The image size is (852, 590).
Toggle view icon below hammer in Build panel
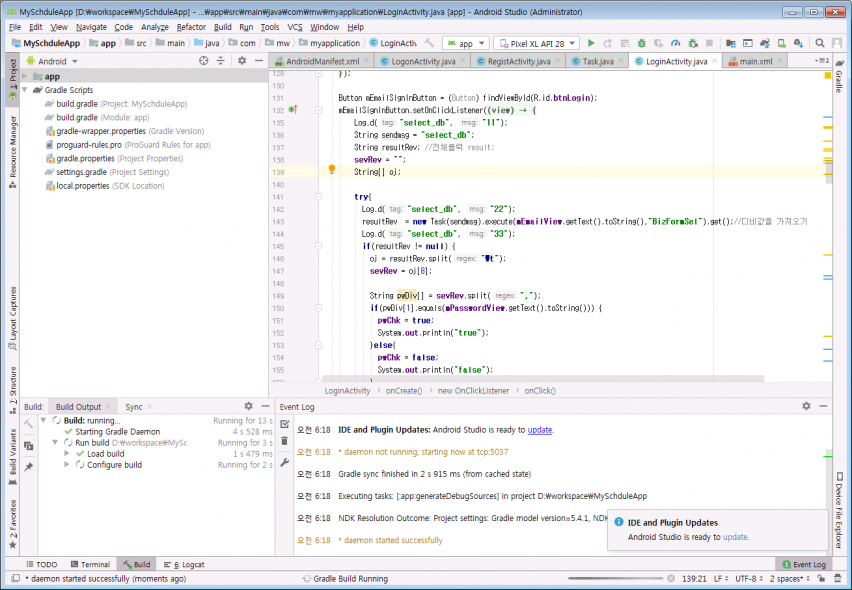(28, 445)
